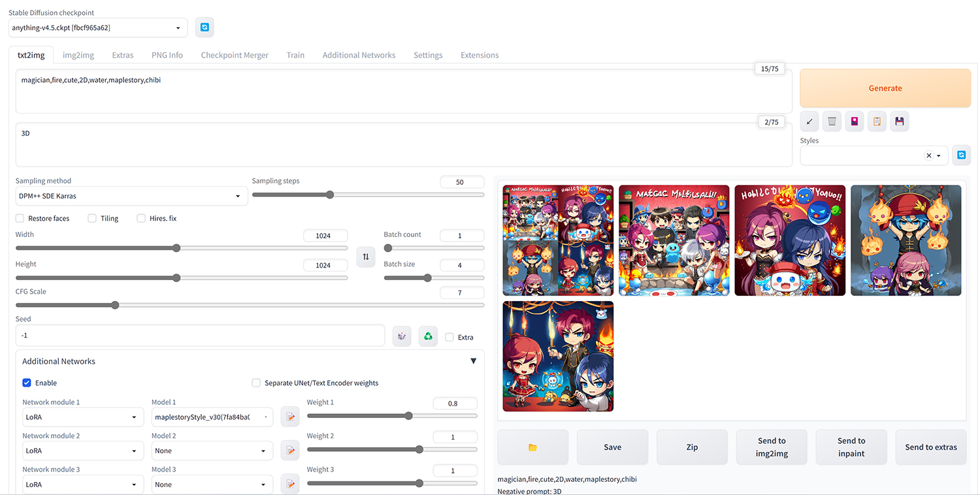
Task: Adjust the Batch size slider
Action: (x=434, y=278)
